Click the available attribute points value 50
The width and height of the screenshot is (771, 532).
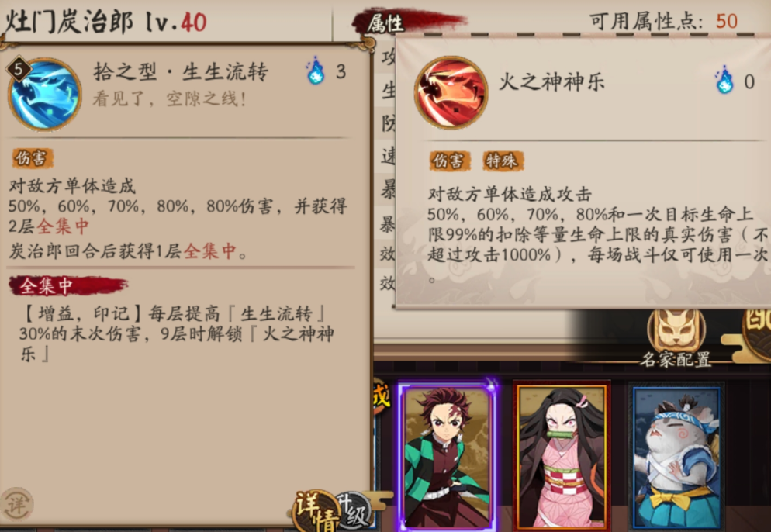pyautogui.click(x=727, y=21)
